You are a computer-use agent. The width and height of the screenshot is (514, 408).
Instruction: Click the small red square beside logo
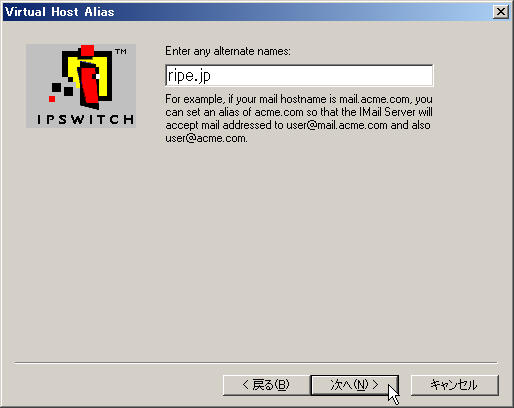[52, 99]
